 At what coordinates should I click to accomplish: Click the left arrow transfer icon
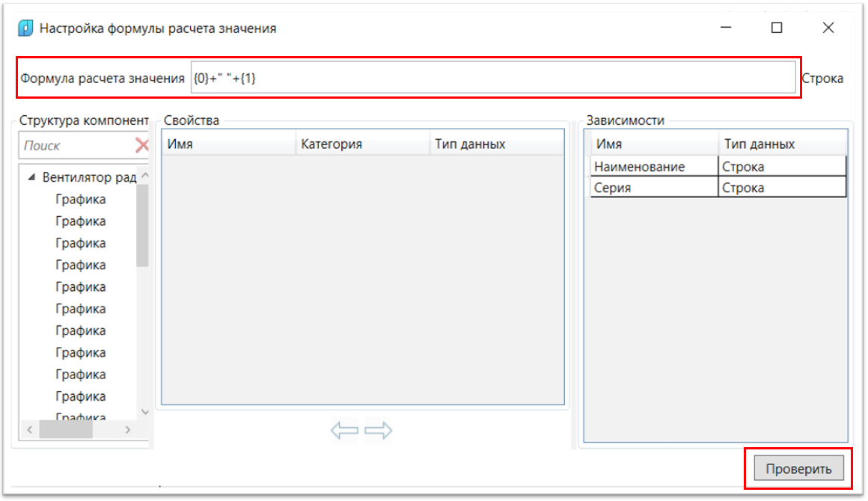coord(344,430)
